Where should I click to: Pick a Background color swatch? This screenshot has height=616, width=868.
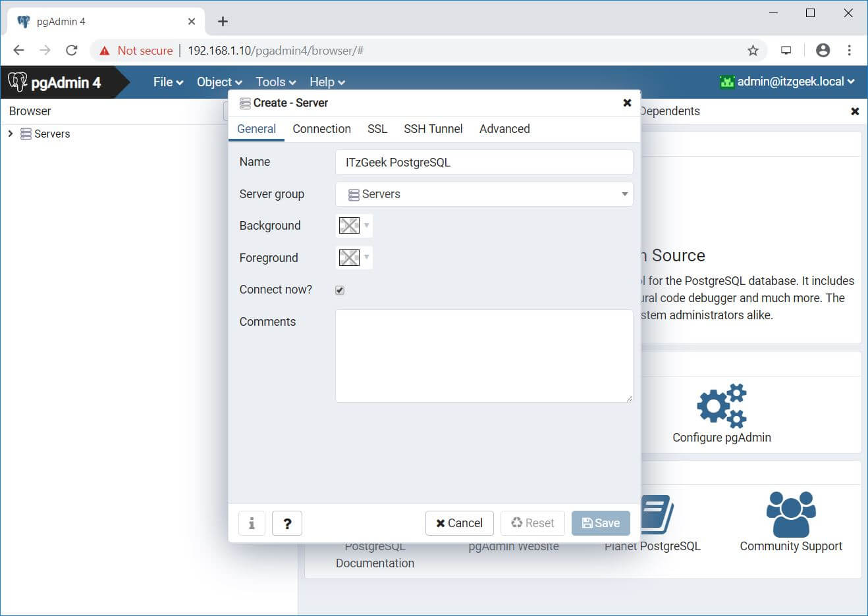[x=354, y=226]
